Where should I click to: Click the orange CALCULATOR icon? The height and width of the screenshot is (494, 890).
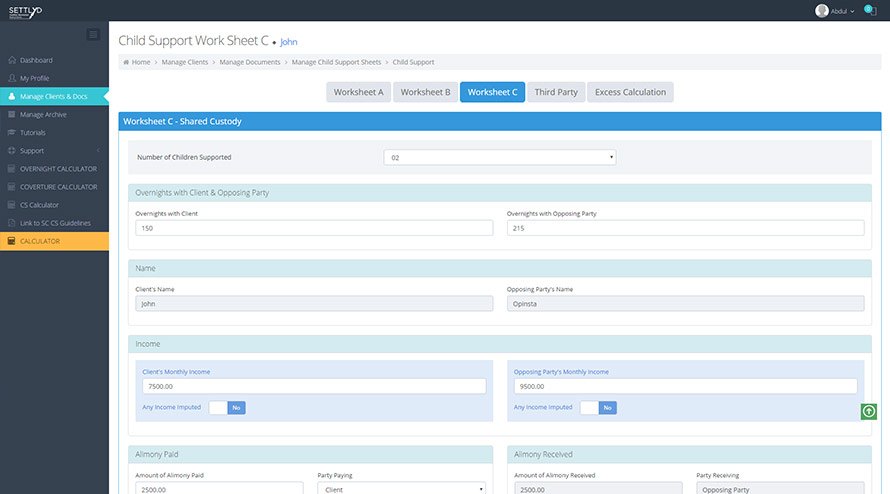tap(12, 241)
